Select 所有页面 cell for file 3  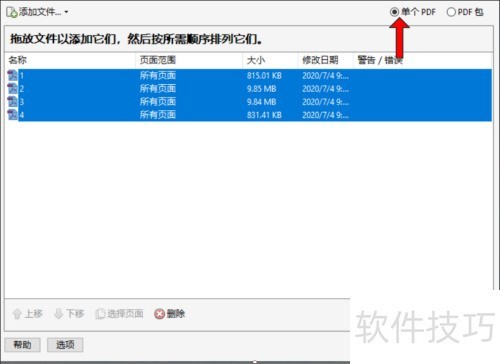coord(158,102)
